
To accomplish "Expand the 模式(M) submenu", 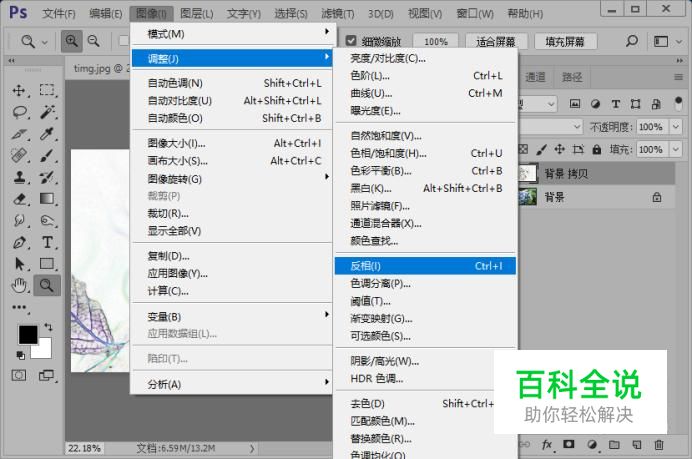I will (232, 34).
